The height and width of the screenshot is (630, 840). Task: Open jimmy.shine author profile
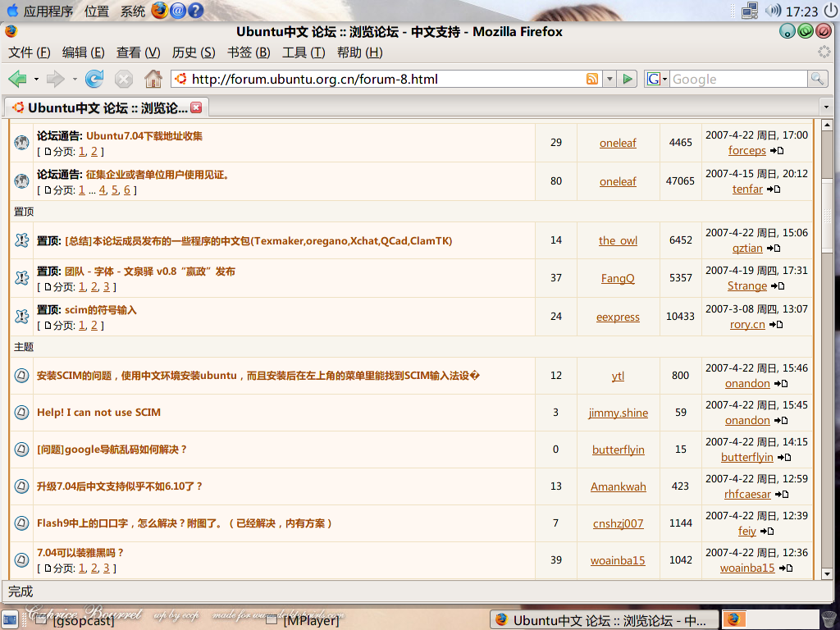click(x=619, y=413)
